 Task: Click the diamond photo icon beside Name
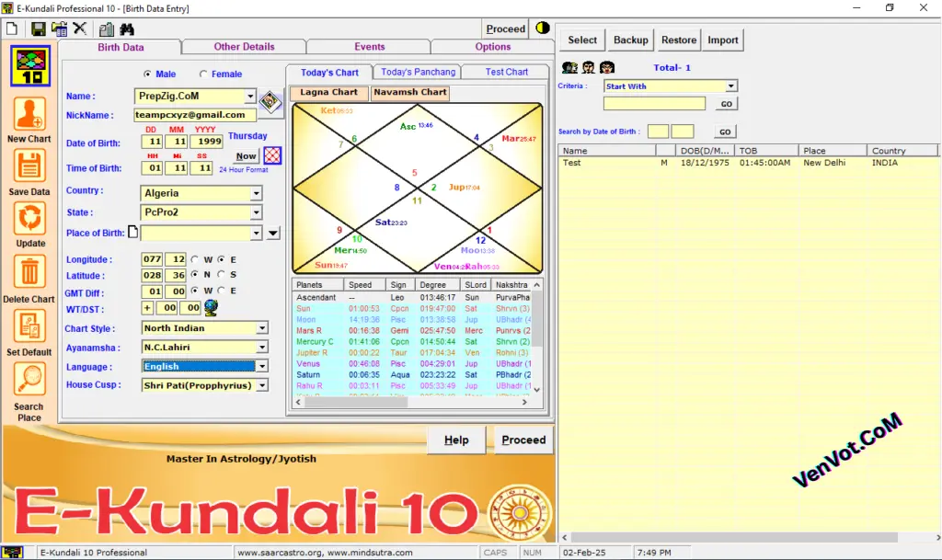[270, 101]
